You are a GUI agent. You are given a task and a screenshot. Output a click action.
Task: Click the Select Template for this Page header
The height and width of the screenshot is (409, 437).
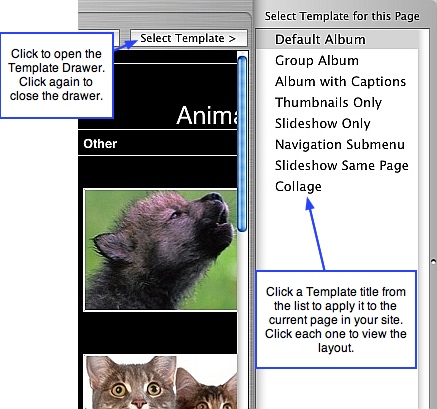click(x=342, y=16)
